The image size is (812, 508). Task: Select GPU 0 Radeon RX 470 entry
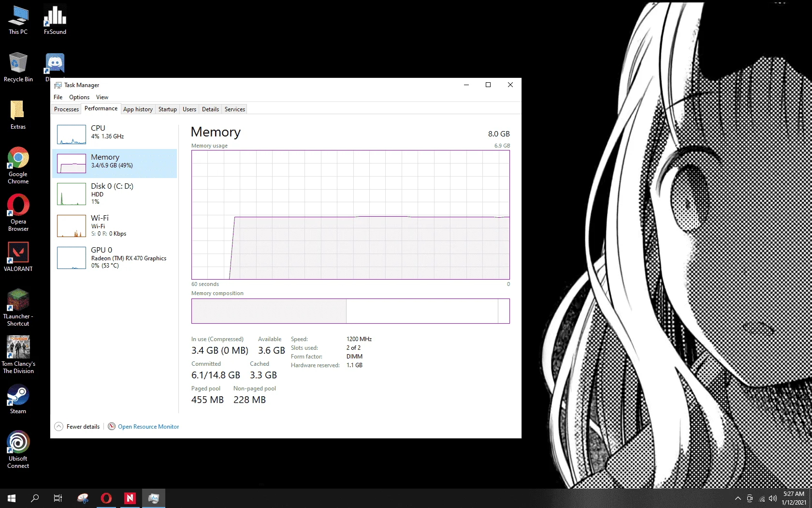(x=115, y=258)
